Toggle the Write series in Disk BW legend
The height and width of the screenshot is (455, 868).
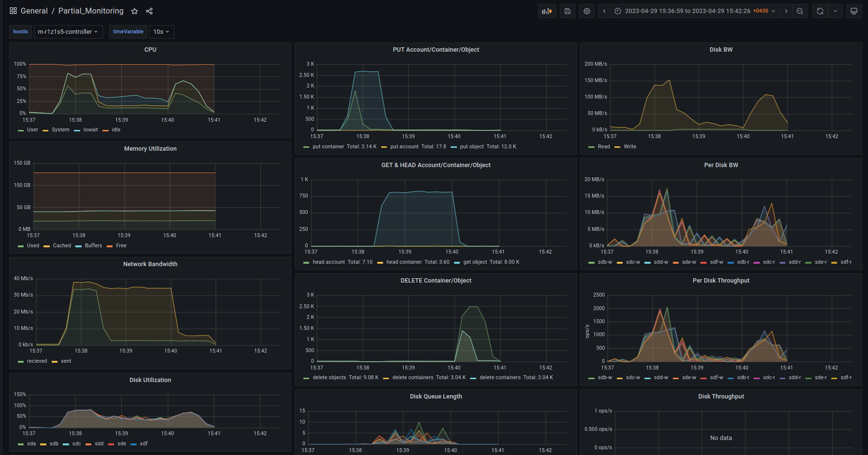point(630,147)
